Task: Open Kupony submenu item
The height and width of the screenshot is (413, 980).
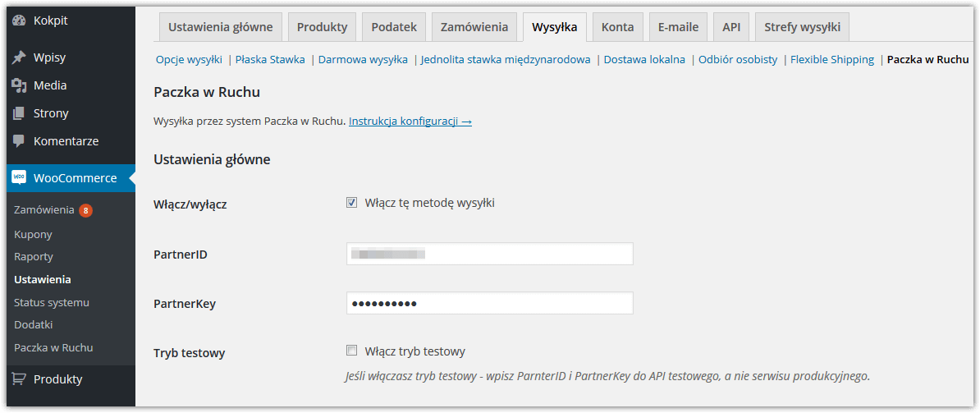Action: click(33, 234)
